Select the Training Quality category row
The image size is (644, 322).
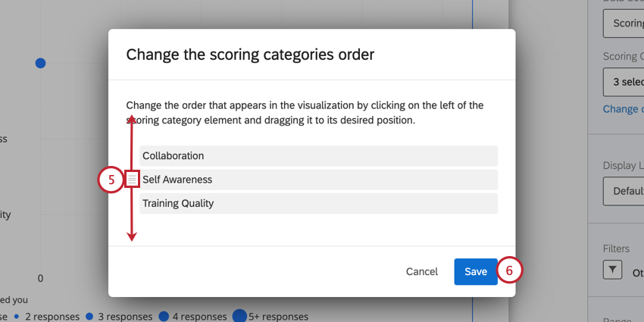[x=318, y=203]
